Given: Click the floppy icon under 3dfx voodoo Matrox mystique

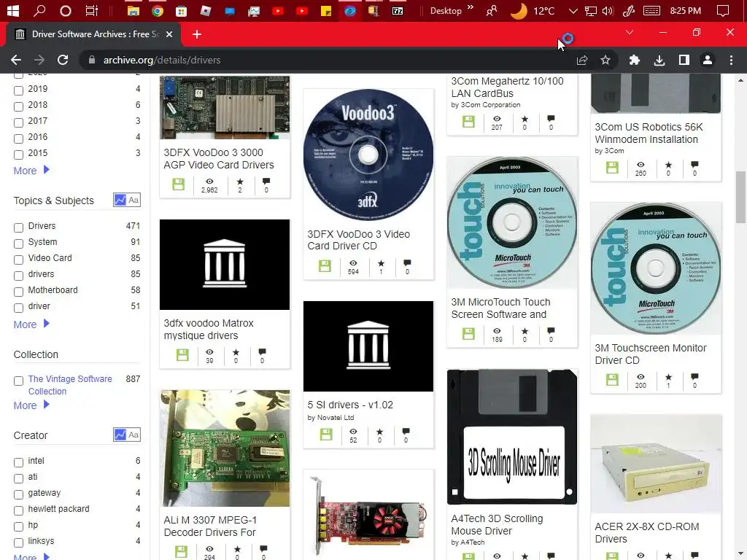Looking at the screenshot, I should click(182, 355).
